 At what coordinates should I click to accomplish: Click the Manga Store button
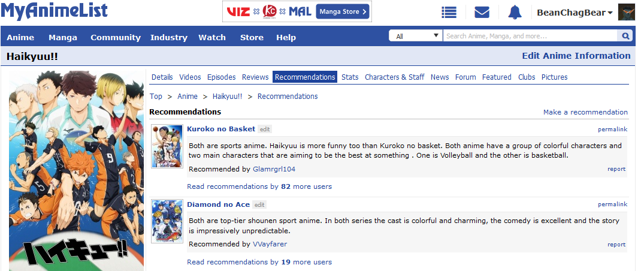342,11
